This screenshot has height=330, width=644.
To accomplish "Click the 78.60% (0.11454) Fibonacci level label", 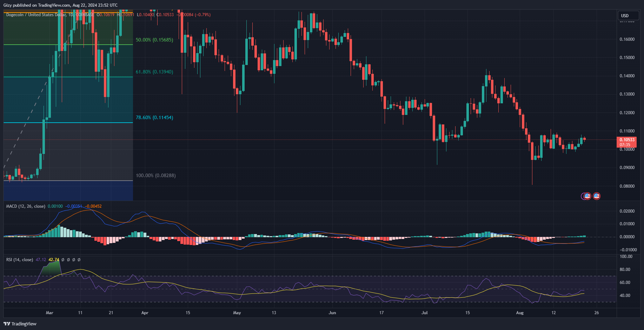I will (x=154, y=117).
